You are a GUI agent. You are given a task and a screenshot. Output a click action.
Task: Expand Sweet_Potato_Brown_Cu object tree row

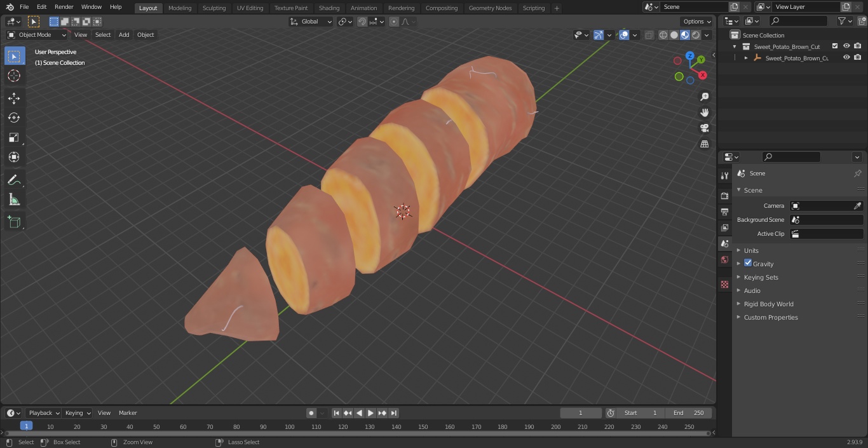tap(746, 58)
